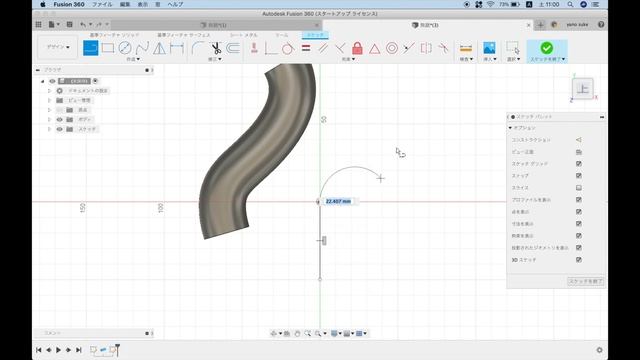This screenshot has height=360, width=640.
Task: Open the Fusion 360 menu in menu bar
Action: point(69,4)
